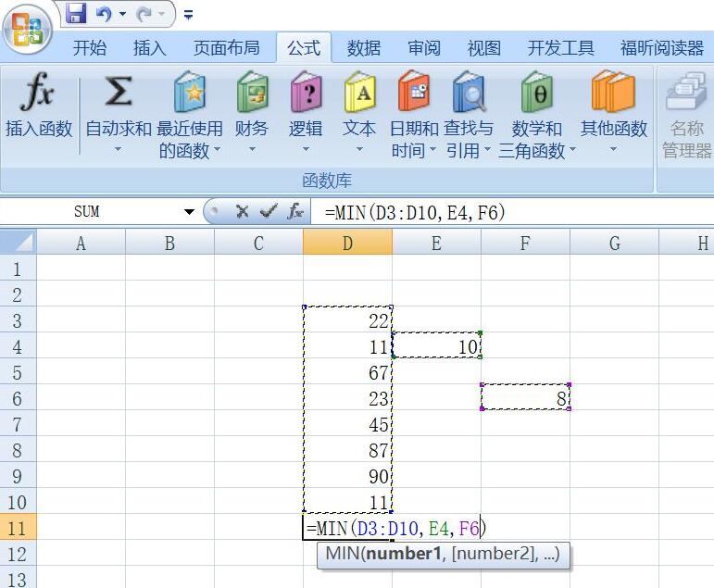The width and height of the screenshot is (714, 588).
Task: Open the Customize Quick Access Toolbar dropdown
Action: tap(188, 15)
